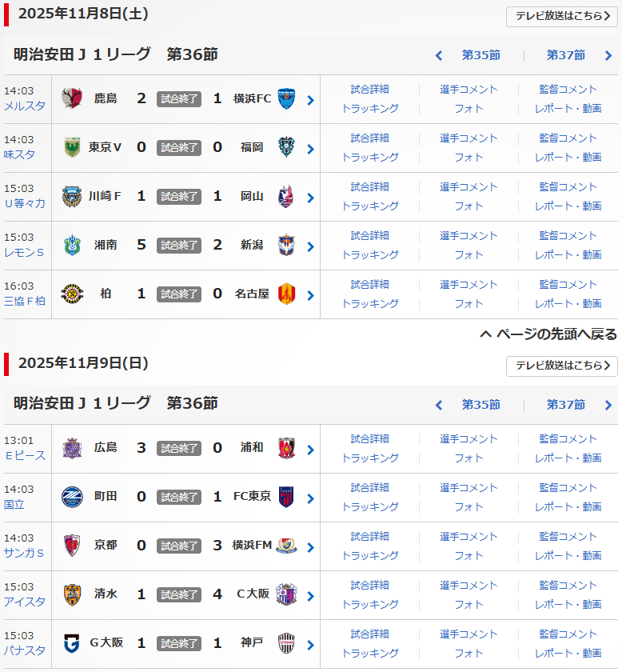Go to 第37節 in the November 8 section
Image resolution: width=622 pixels, height=672 pixels.
[x=566, y=55]
